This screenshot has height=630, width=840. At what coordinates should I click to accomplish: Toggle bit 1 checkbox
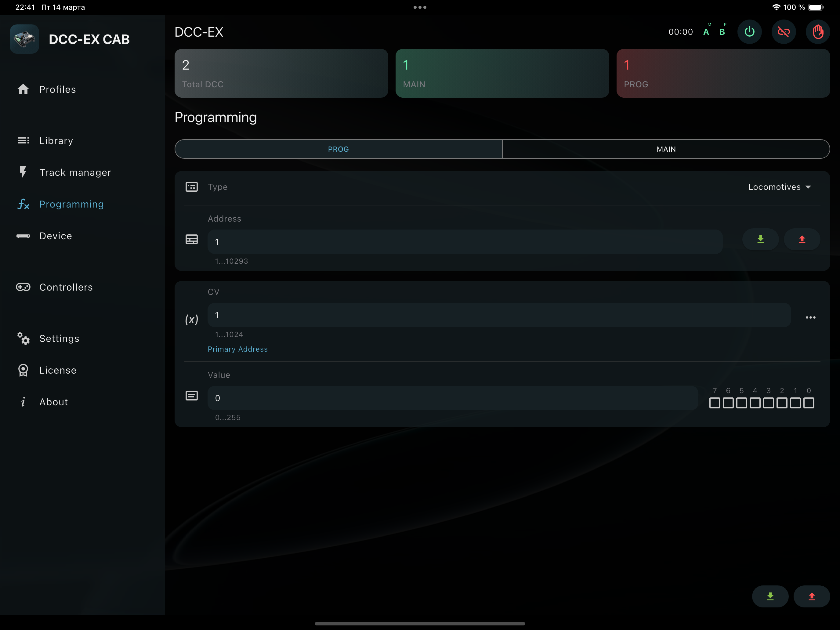pyautogui.click(x=795, y=403)
